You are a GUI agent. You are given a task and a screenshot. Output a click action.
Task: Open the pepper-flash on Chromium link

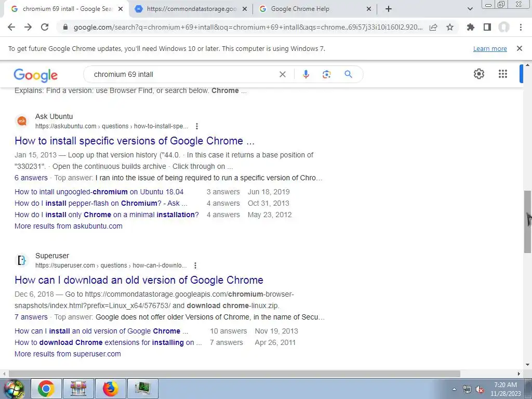[x=101, y=203]
